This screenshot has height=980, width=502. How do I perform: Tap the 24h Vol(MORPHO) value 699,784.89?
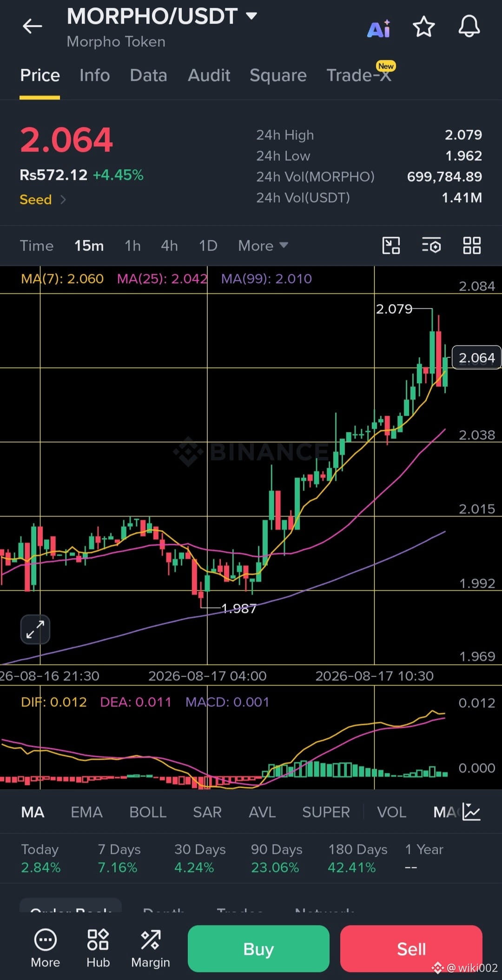444,177
